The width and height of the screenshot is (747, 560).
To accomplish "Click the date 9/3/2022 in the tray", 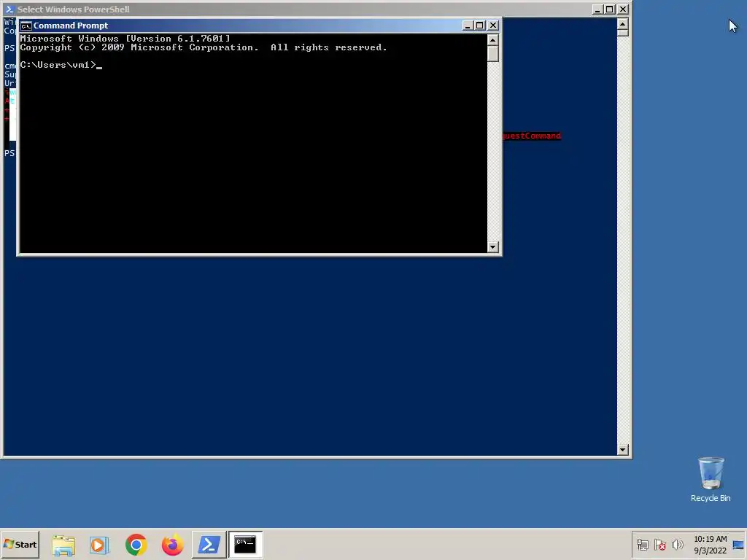I will pos(710,551).
